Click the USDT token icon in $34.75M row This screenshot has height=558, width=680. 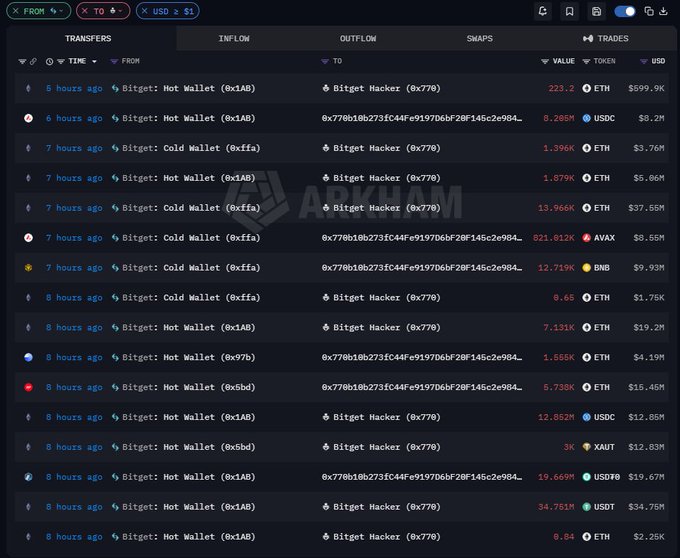point(586,507)
